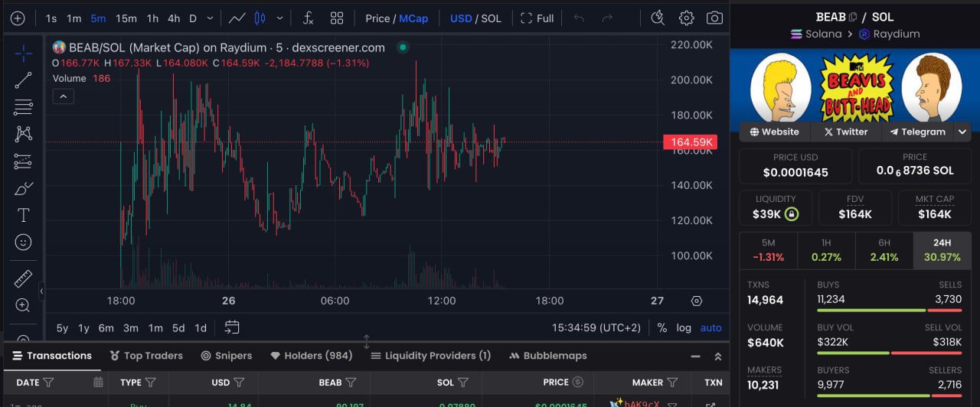
Task: Collapse the volume indicator legend
Action: (63, 96)
